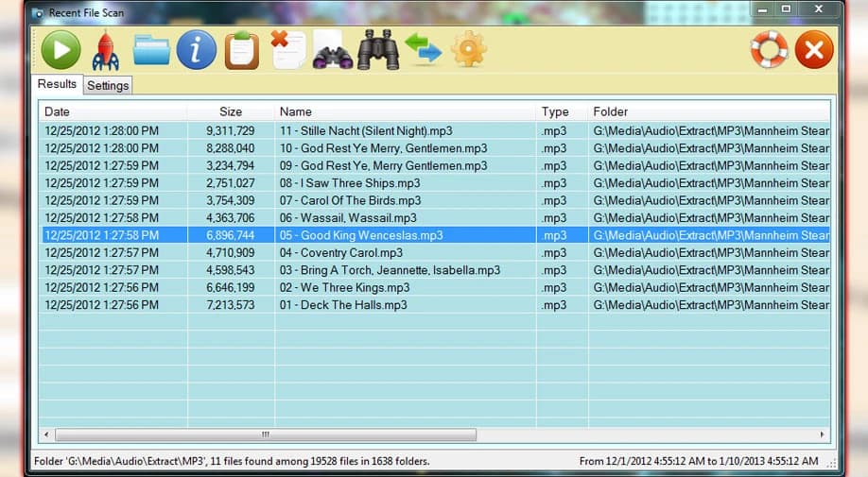Select file 06 - Wassail, Wassail.mp3
This screenshot has height=477, width=868.
pyautogui.click(x=348, y=218)
